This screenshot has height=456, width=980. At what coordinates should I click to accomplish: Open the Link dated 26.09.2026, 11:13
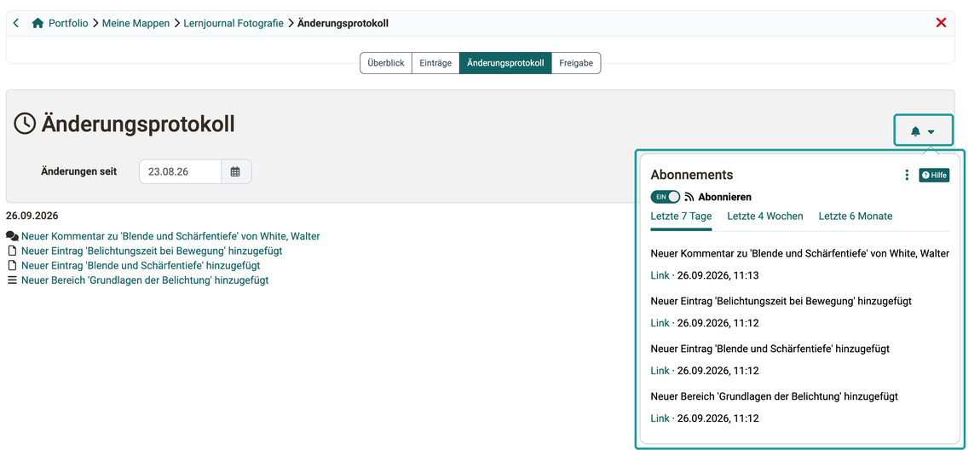pyautogui.click(x=660, y=275)
